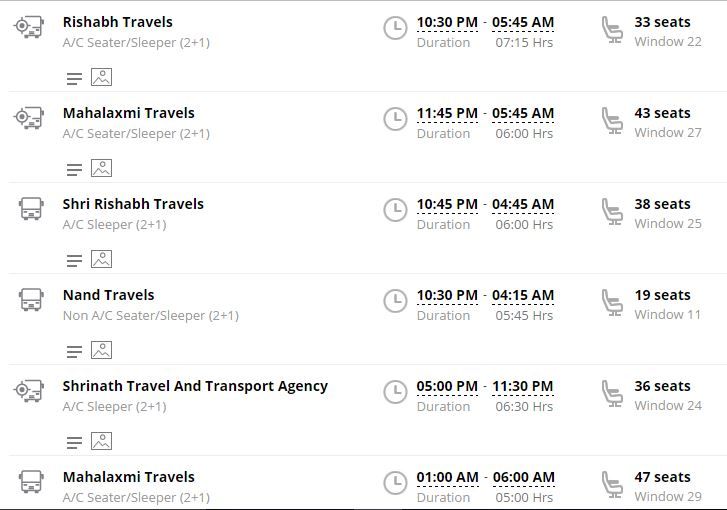
Task: Show list icon under 11:45 PM Mahalaxmi Travels
Action: [x=74, y=170]
